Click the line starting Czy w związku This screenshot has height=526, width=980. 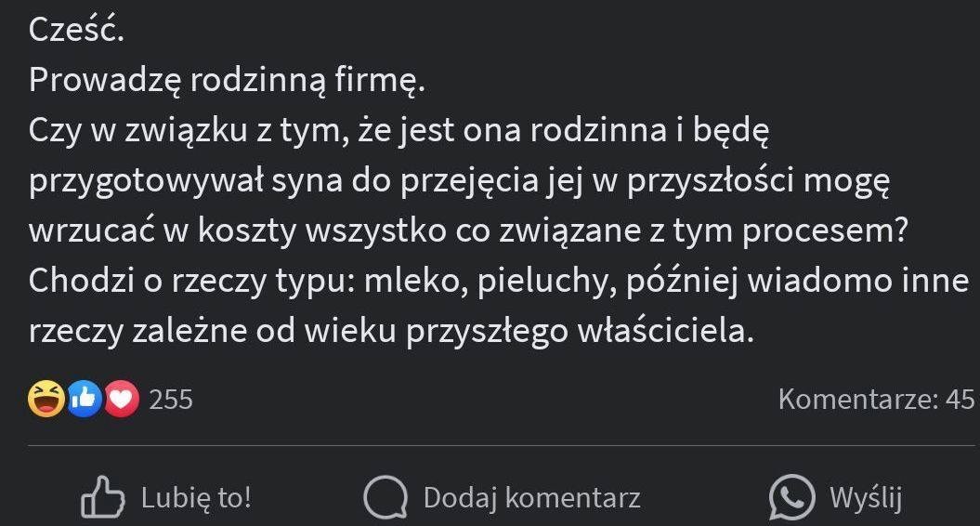tap(399, 131)
